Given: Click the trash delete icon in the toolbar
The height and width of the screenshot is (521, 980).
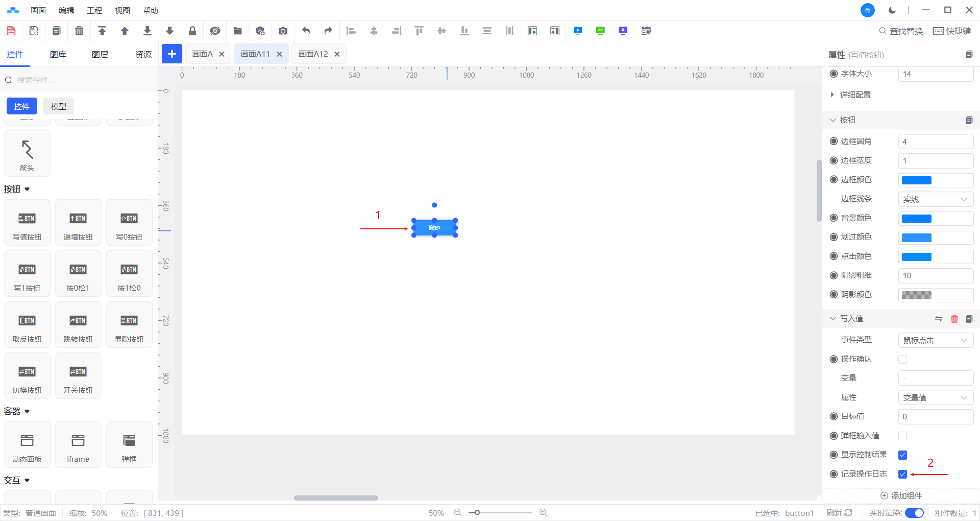Looking at the screenshot, I should tap(79, 31).
